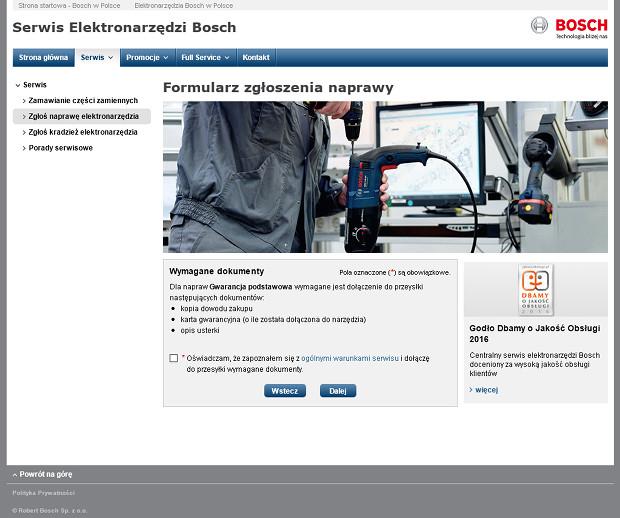Click the Wymagane dokumenty heading
This screenshot has width=620, height=518.
pyautogui.click(x=217, y=271)
